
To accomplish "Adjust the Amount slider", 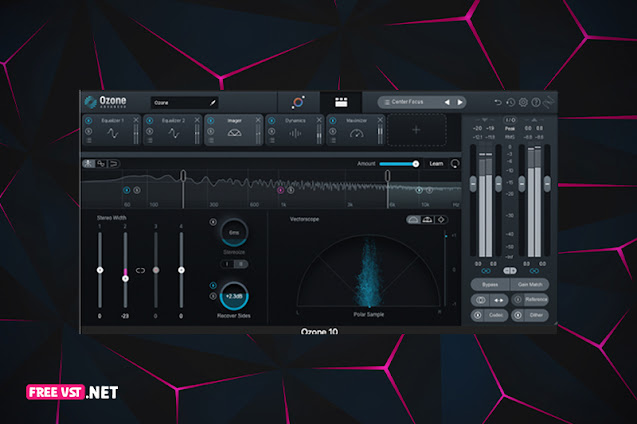I will tap(399, 164).
